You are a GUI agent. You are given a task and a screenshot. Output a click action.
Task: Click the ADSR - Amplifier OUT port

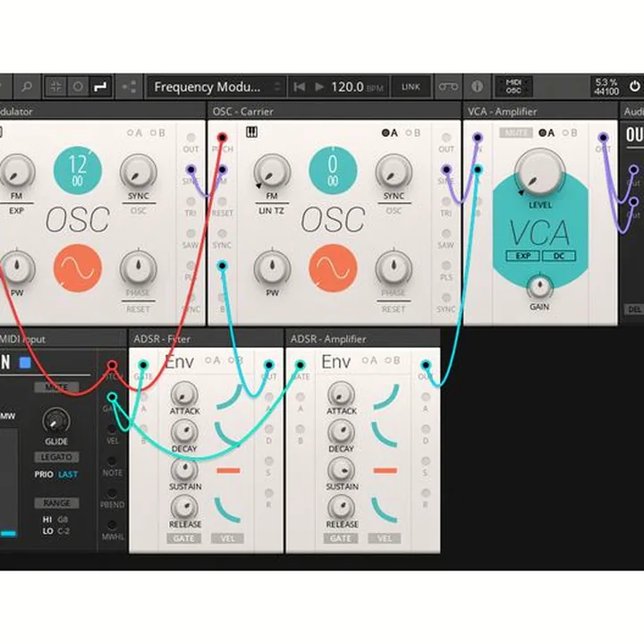[x=426, y=364]
